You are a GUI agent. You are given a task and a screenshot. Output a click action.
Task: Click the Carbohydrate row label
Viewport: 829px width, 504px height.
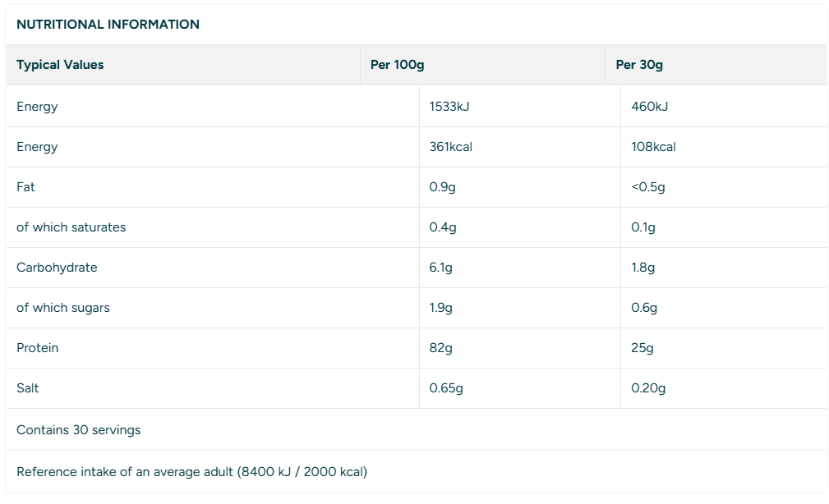tap(57, 268)
